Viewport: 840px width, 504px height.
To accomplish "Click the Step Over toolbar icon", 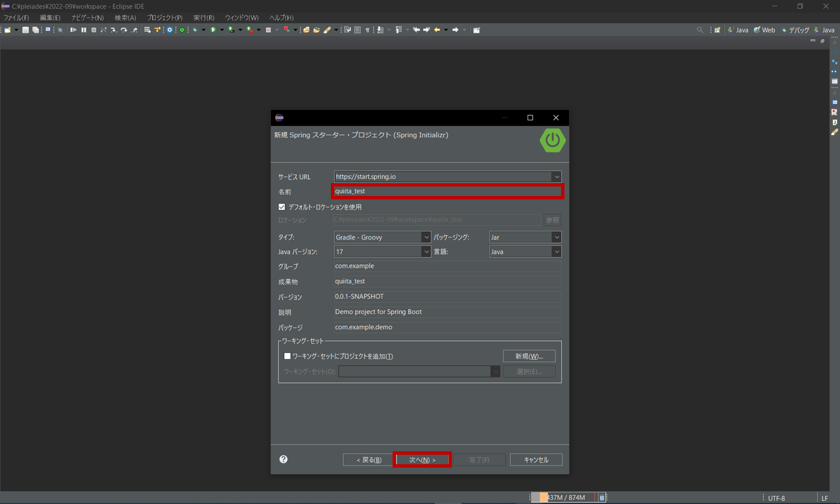I will pyautogui.click(x=124, y=30).
